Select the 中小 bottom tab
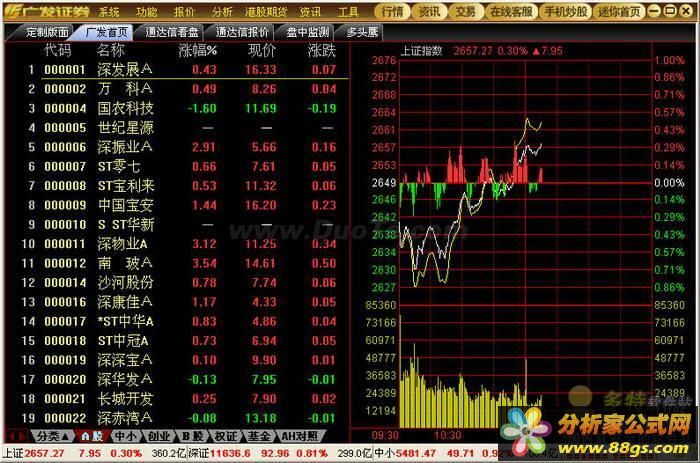 [126, 436]
